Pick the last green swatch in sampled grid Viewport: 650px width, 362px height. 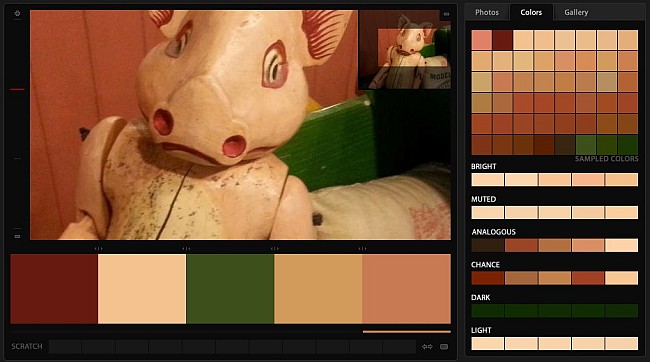(628, 145)
